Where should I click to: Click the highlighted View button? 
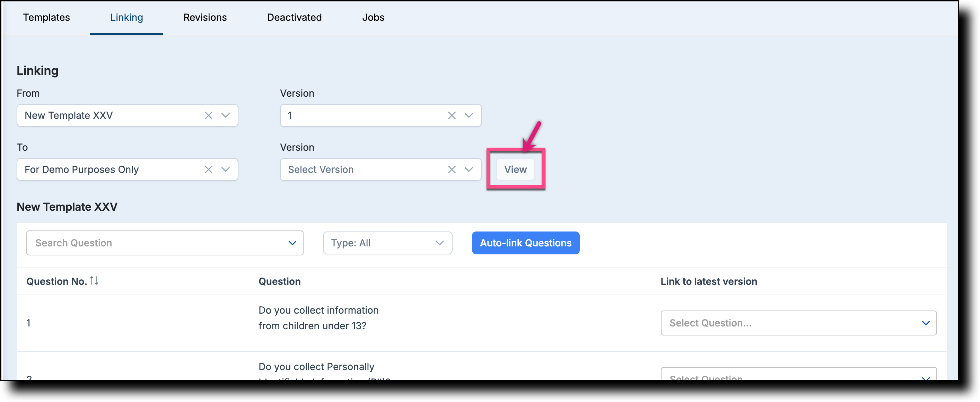point(516,169)
